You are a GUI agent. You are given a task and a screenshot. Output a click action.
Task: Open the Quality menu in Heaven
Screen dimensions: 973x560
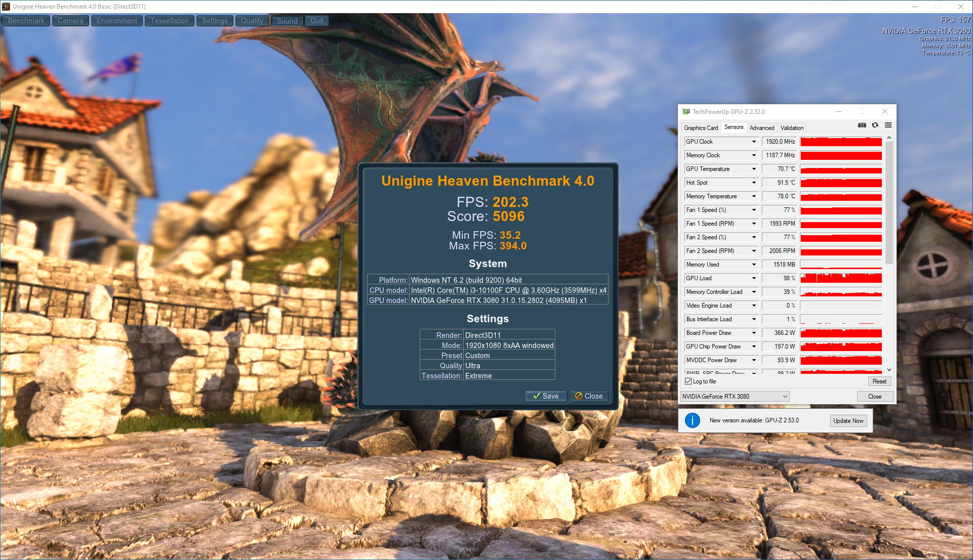coord(252,21)
